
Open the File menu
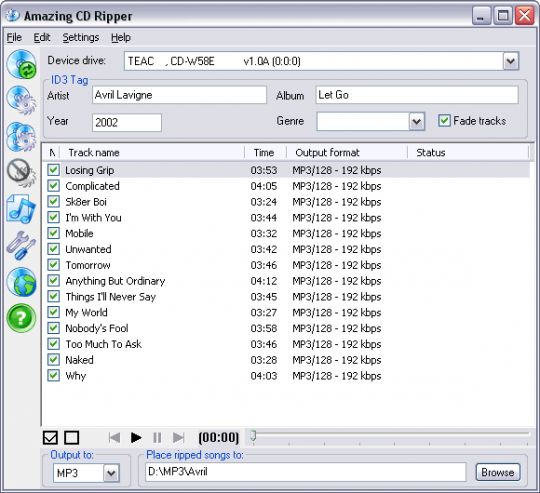(x=14, y=37)
